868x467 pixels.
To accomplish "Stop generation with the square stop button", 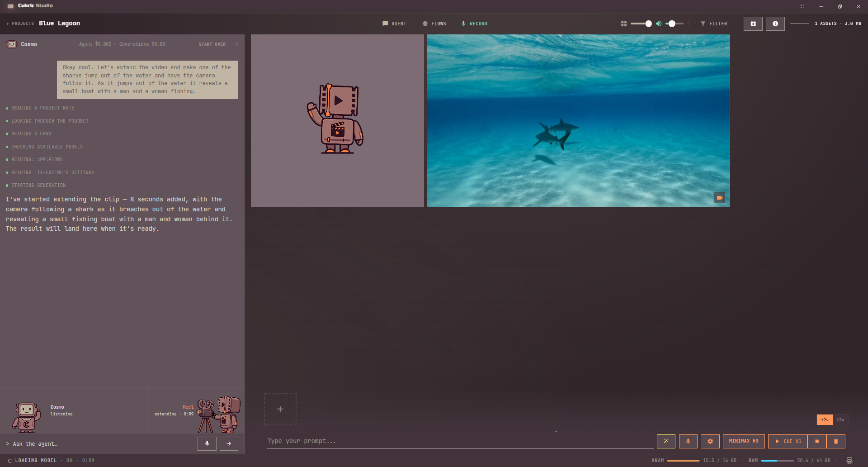I will tap(817, 441).
